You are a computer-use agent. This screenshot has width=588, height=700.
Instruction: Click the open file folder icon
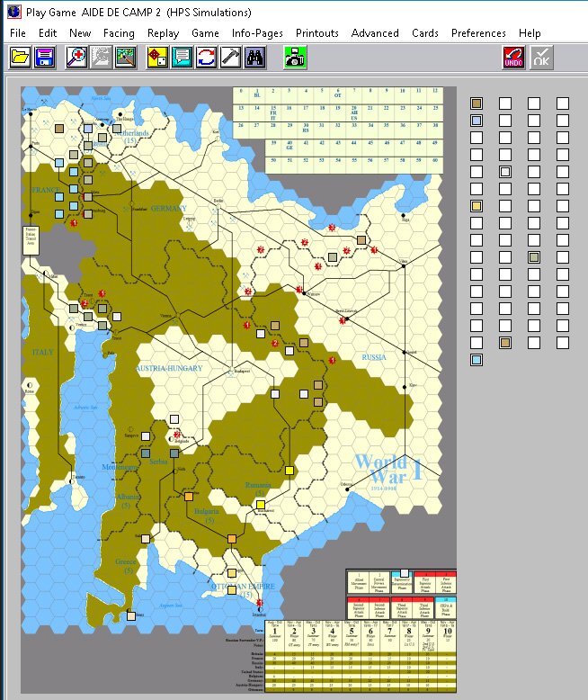point(20,57)
